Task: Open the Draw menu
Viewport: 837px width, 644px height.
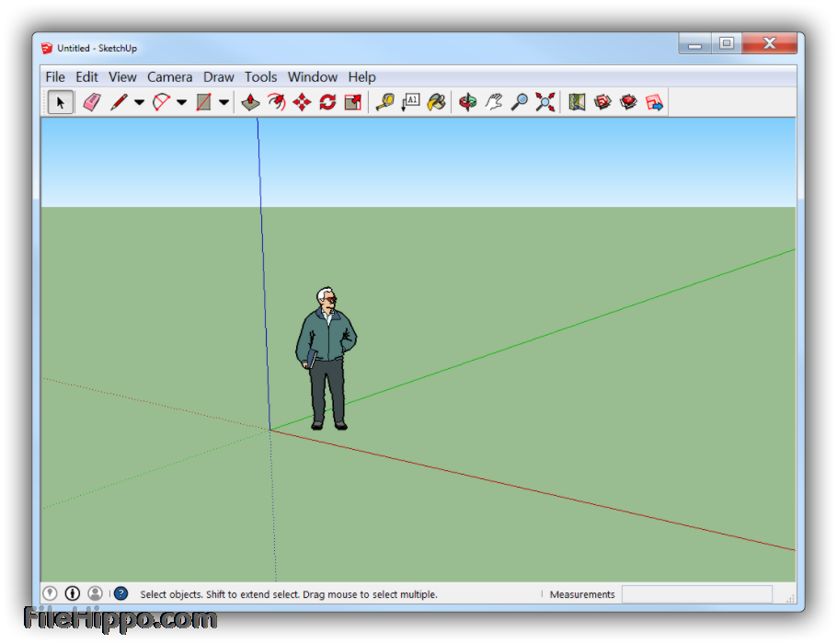Action: click(x=218, y=77)
